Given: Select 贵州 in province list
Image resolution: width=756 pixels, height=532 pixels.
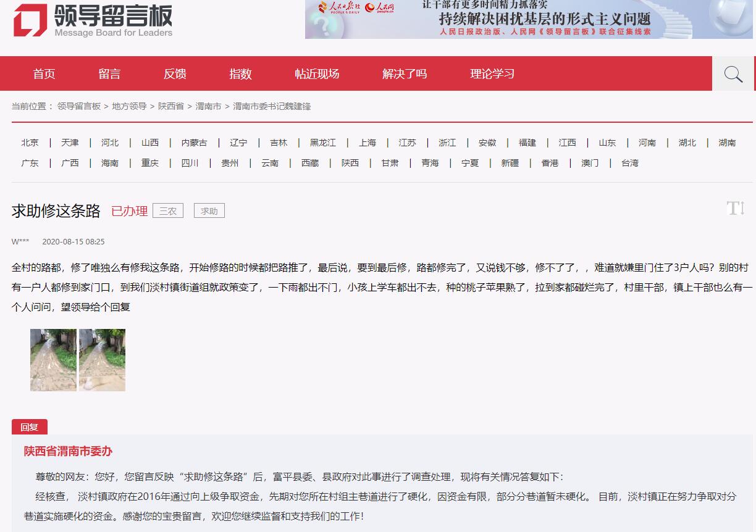Looking at the screenshot, I should [230, 163].
